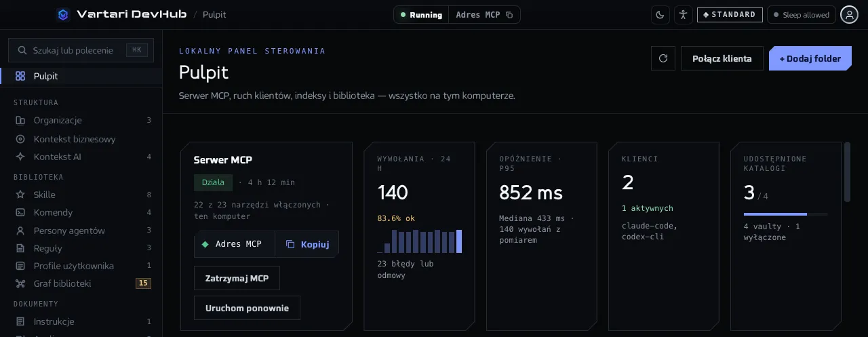Click the claude-code, codex-cli client list
868x337 pixels.
click(x=649, y=231)
